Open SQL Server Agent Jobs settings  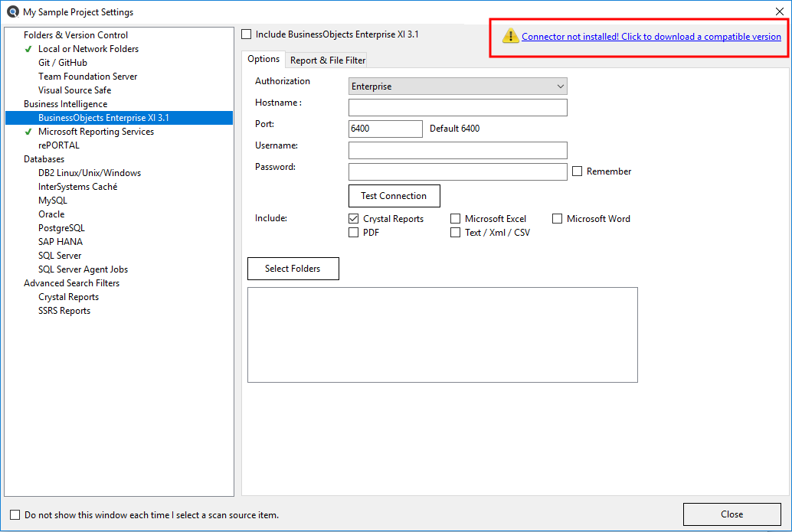(83, 269)
